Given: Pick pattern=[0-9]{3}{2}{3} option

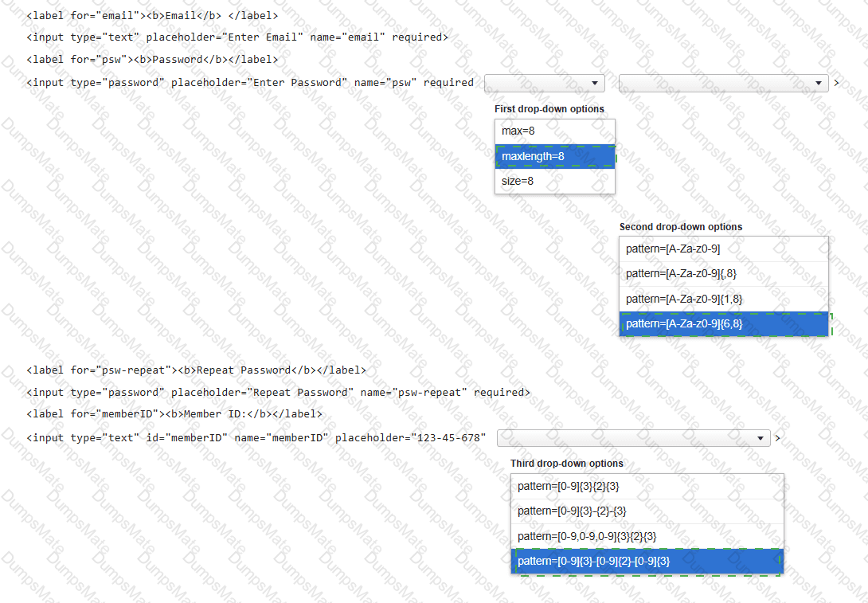Looking at the screenshot, I should tap(647, 486).
